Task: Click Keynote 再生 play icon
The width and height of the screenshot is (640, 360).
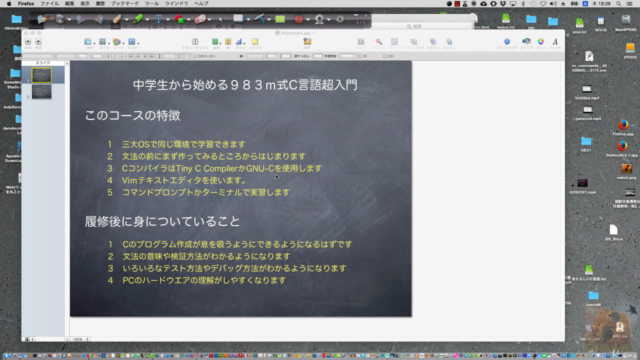Action: click(x=38, y=42)
